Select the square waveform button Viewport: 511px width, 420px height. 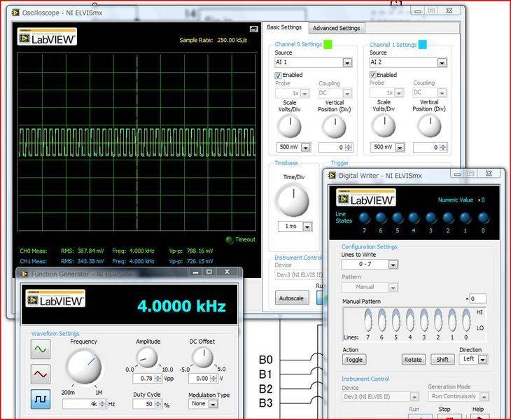41,399
